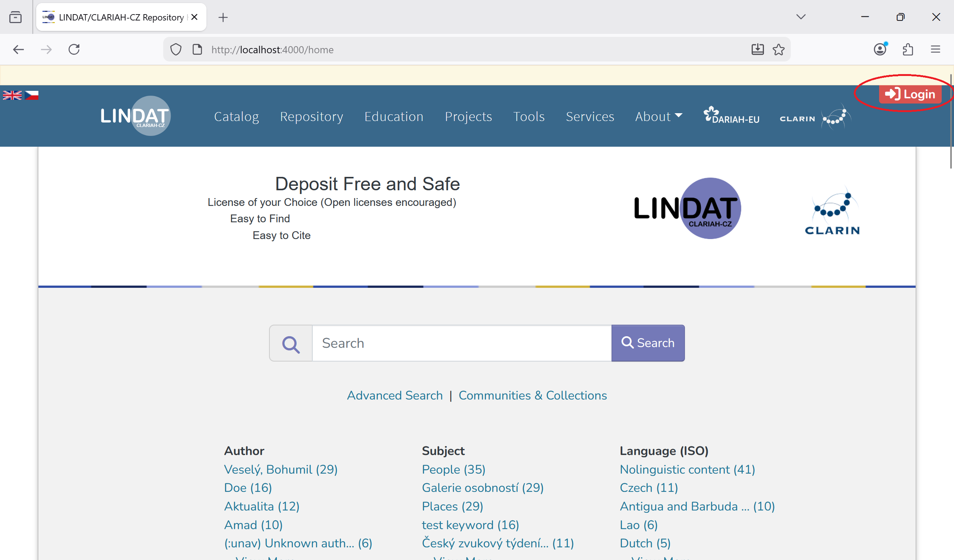Open the Education menu item
Viewport: 954px width, 560px height.
pos(394,117)
